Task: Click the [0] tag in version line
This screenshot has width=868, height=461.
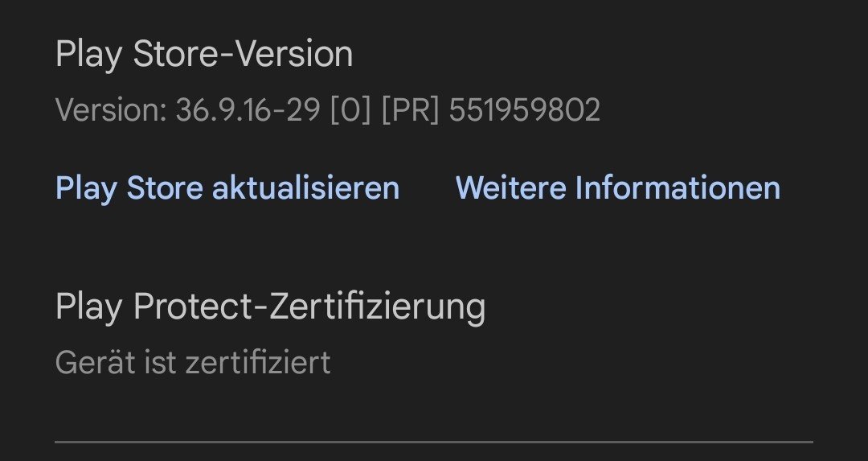Action: pos(350,110)
